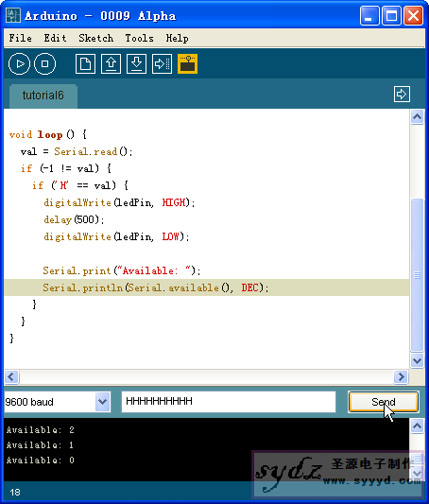The width and height of the screenshot is (429, 504).
Task: Close the Arduino window
Action: point(413,15)
